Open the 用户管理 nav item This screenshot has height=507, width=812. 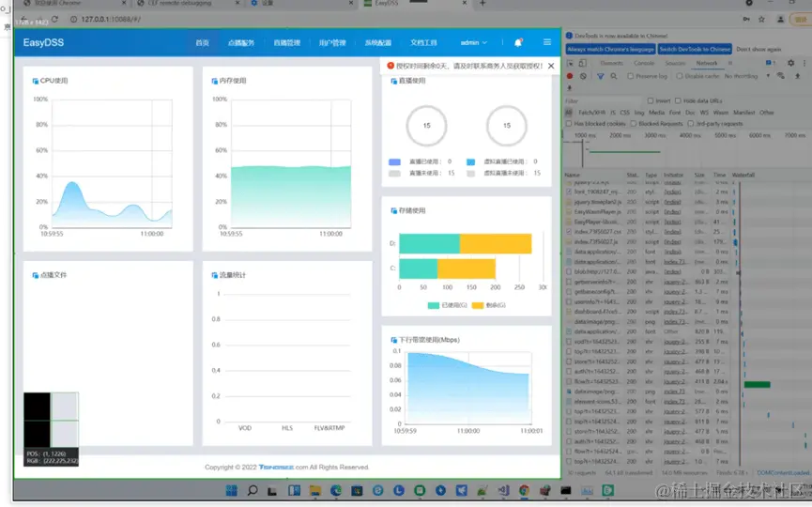(332, 43)
